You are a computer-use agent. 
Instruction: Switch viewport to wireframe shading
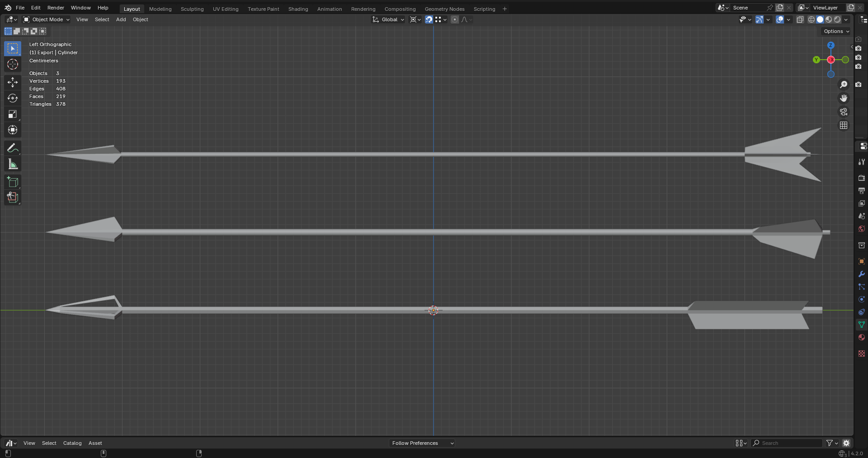[x=811, y=19]
